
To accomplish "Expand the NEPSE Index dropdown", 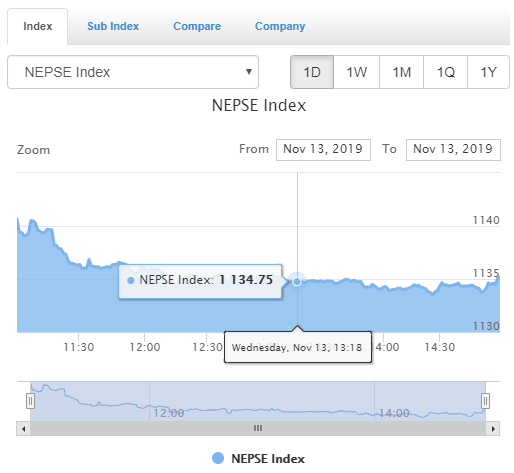I will point(133,72).
